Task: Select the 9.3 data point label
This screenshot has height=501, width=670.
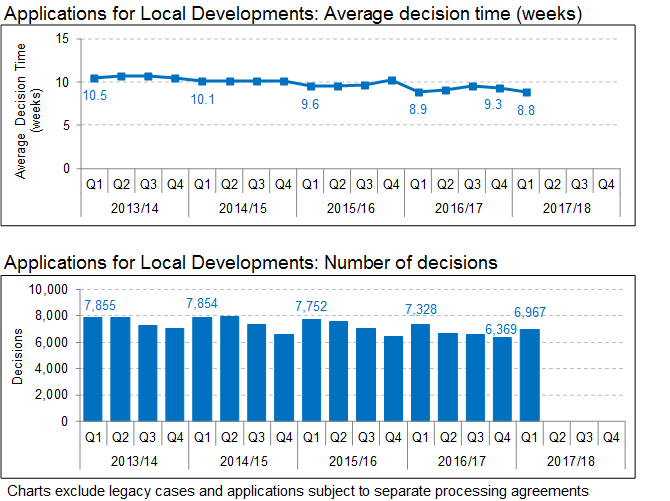Action: (493, 105)
